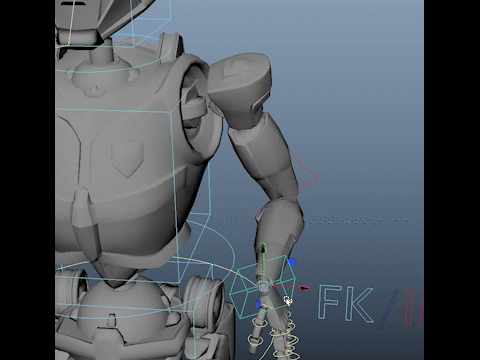Click the FK switch text control
Screen dimensions: 480x360
click(x=346, y=303)
